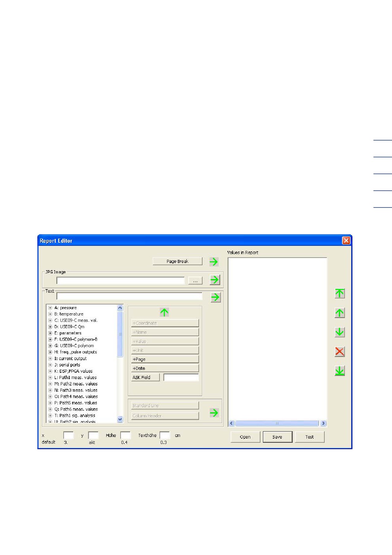Click green up arrow above +Coordinate button
Screen dimensions: 392x555
[x=164, y=312]
